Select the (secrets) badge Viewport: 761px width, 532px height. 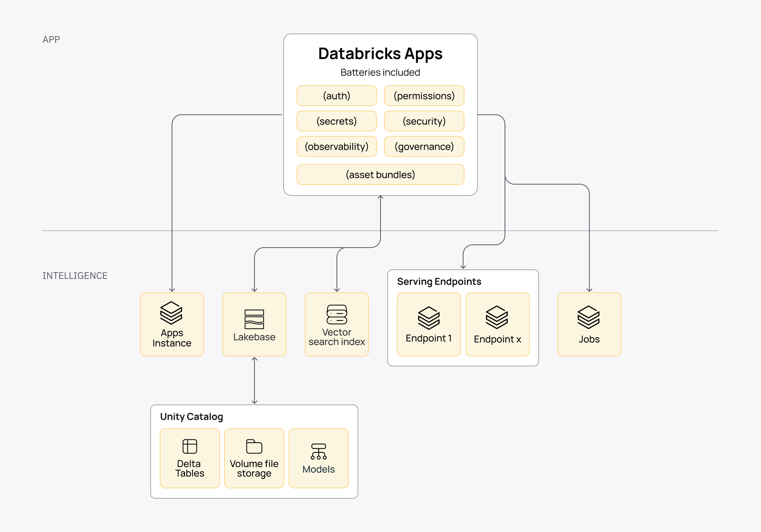[x=337, y=121]
